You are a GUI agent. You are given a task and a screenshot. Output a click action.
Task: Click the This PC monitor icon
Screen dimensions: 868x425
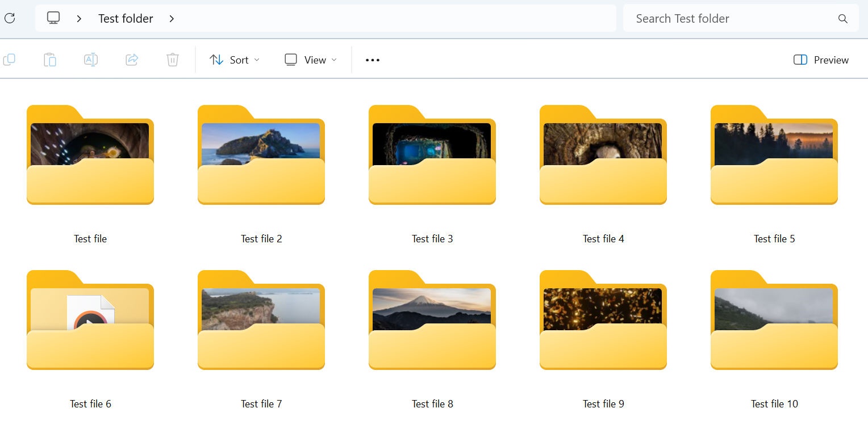click(x=53, y=18)
